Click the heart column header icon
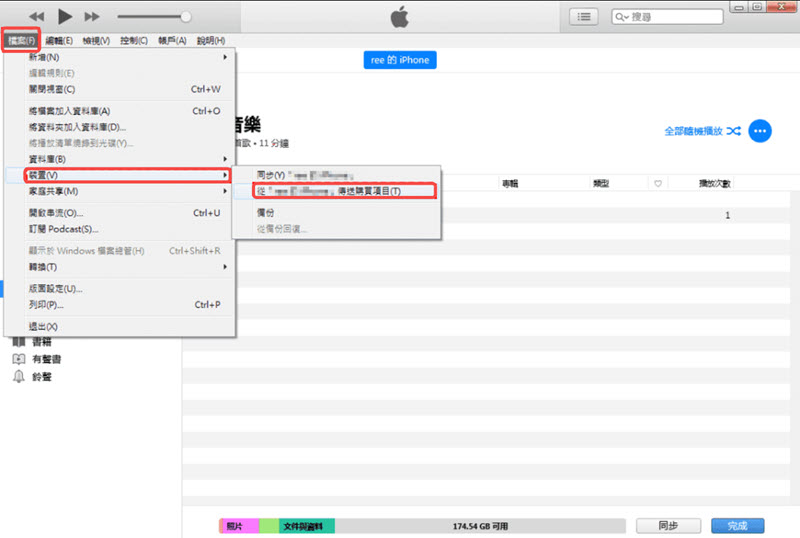The height and width of the screenshot is (538, 800). [657, 184]
